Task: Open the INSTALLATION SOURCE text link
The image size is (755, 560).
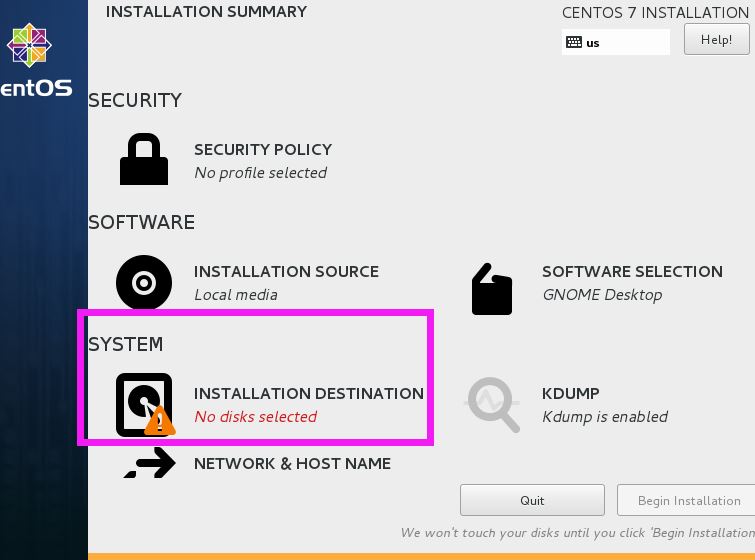Action: click(x=286, y=272)
